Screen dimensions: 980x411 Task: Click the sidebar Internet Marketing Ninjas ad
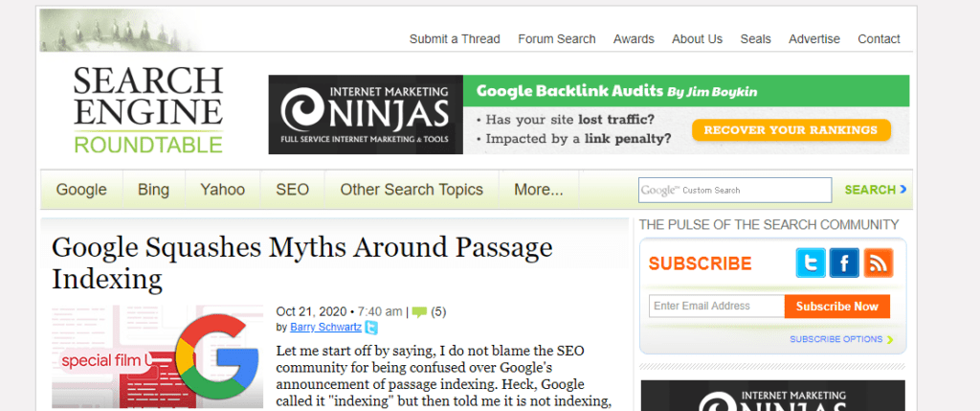click(772, 396)
